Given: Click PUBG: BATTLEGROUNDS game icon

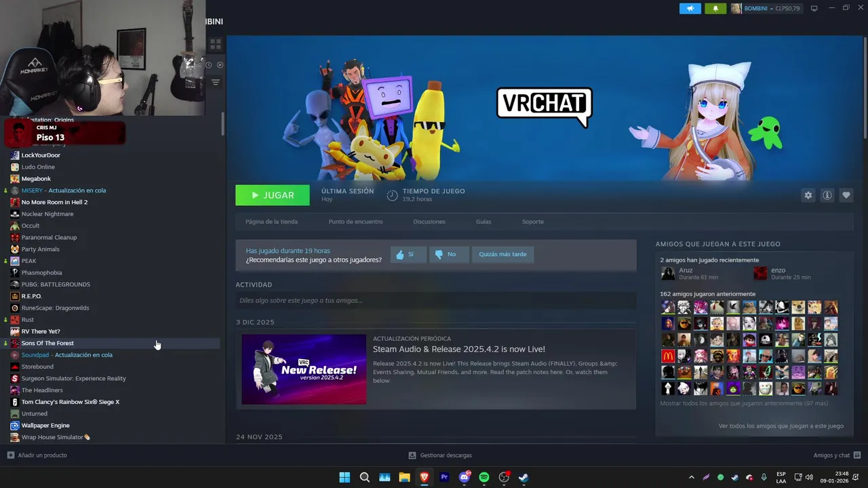Looking at the screenshot, I should click(15, 285).
